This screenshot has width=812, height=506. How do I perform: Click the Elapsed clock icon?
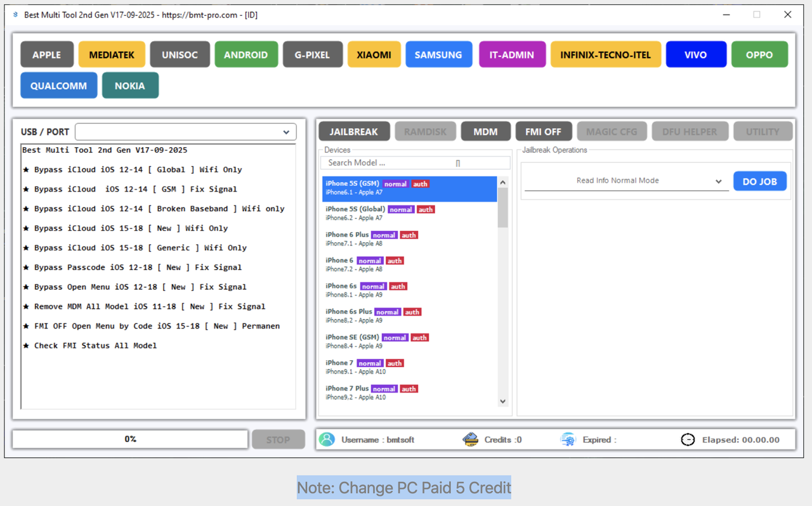pos(688,439)
